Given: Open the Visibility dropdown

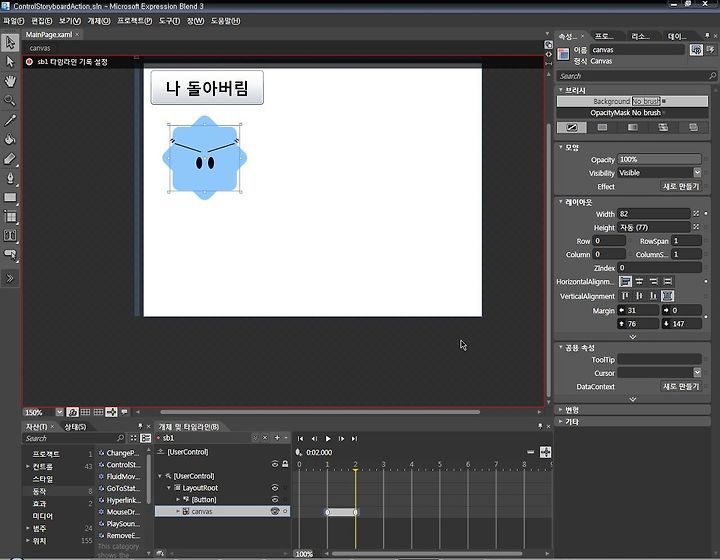Looking at the screenshot, I should (697, 173).
